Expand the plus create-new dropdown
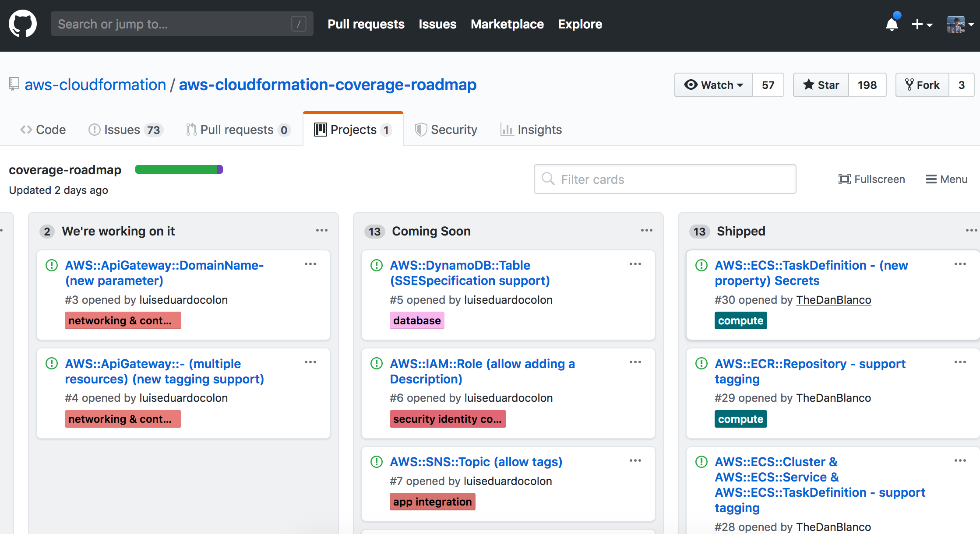 pyautogui.click(x=922, y=24)
